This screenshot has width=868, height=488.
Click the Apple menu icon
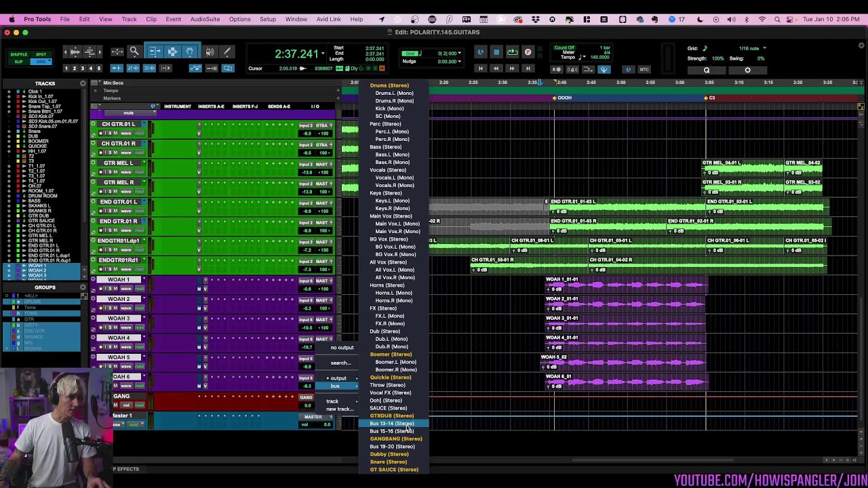point(12,20)
